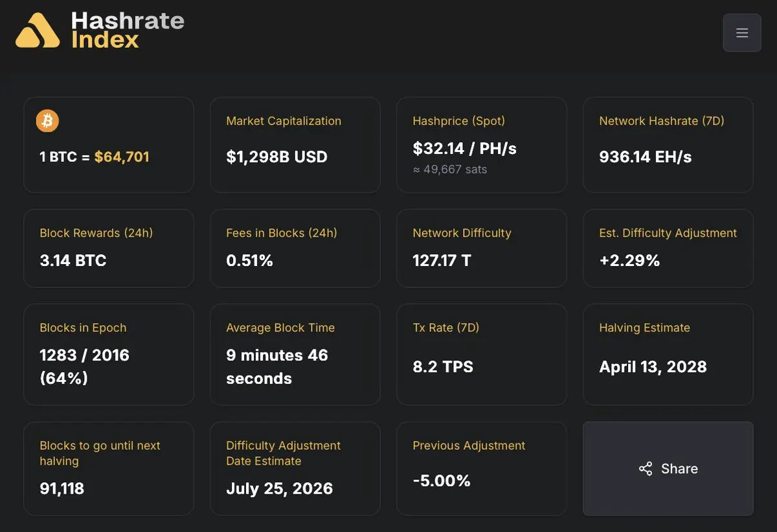Select the Est. Difficulty Adjustment card
The width and height of the screenshot is (777, 532).
click(668, 248)
